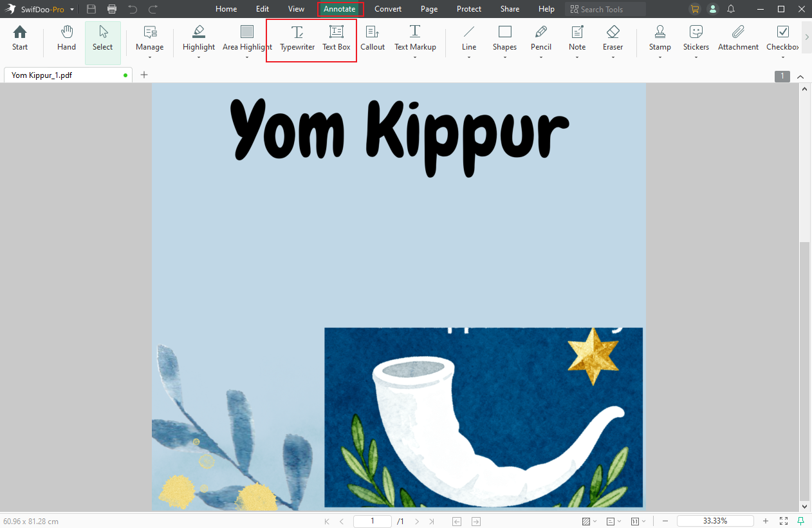Switch to the Convert ribbon tab
The height and width of the screenshot is (528, 812).
click(x=388, y=9)
